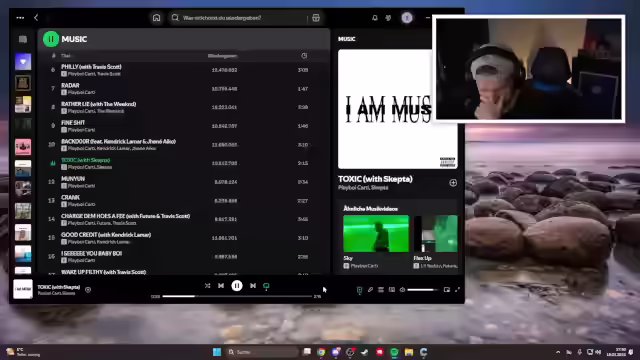Play the Flex Up music video
The height and width of the screenshot is (360, 640).
[436, 233]
